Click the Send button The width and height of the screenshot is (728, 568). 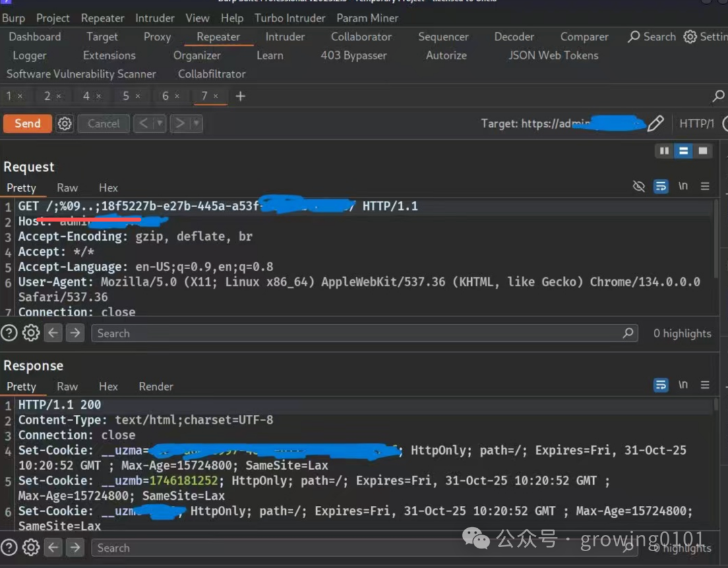(28, 123)
